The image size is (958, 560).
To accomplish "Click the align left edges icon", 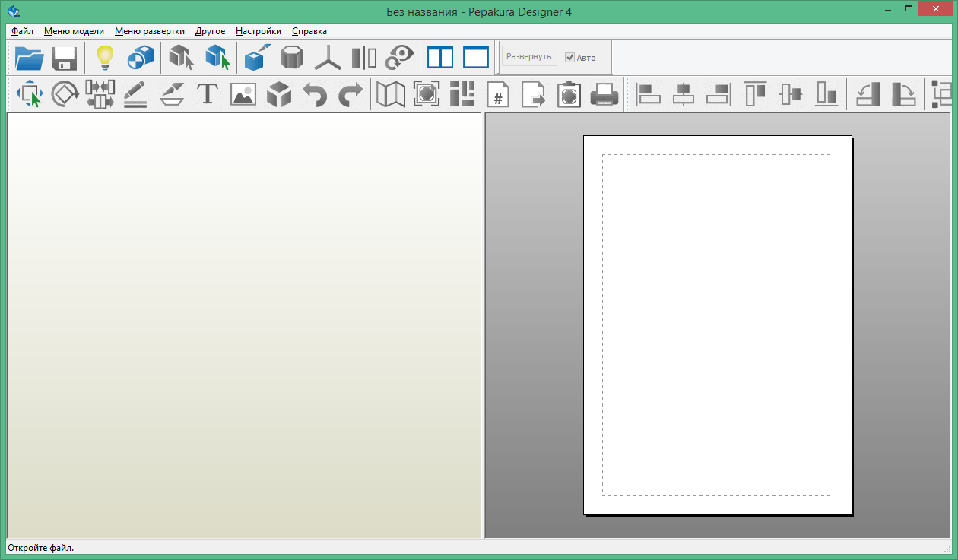I will pyautogui.click(x=648, y=94).
